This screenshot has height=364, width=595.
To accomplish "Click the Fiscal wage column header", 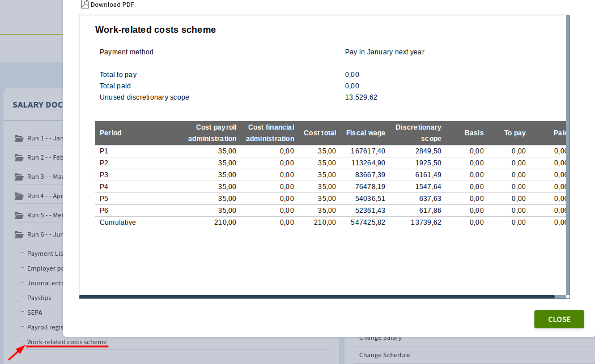I will (x=365, y=133).
